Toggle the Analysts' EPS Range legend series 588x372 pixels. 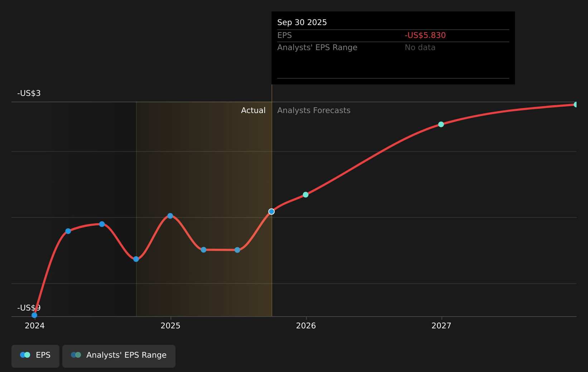[119, 356]
